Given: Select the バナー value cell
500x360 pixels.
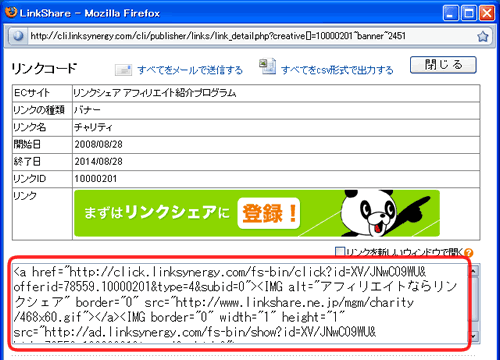Looking at the screenshot, I should click(x=276, y=110).
